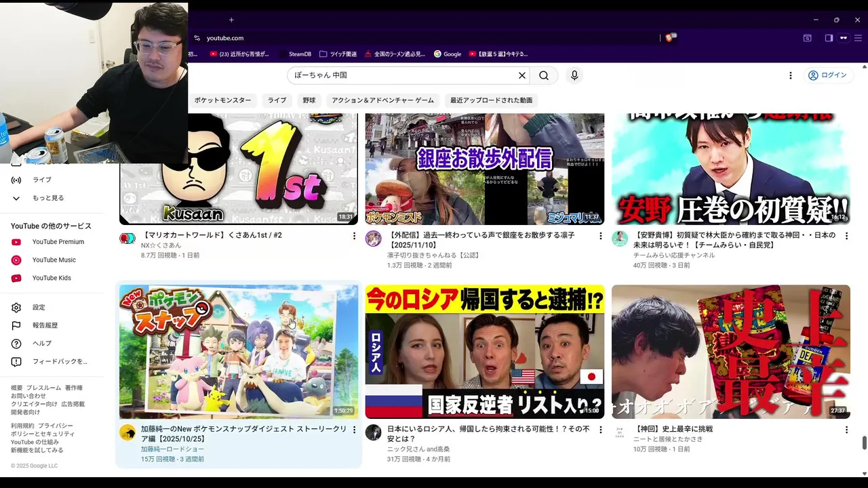Open ニック兄さん and高桑 channel avatar

click(374, 432)
